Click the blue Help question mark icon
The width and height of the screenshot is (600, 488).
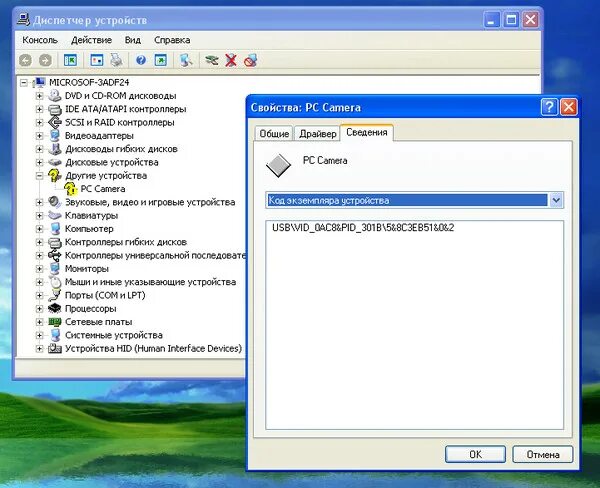(x=141, y=60)
